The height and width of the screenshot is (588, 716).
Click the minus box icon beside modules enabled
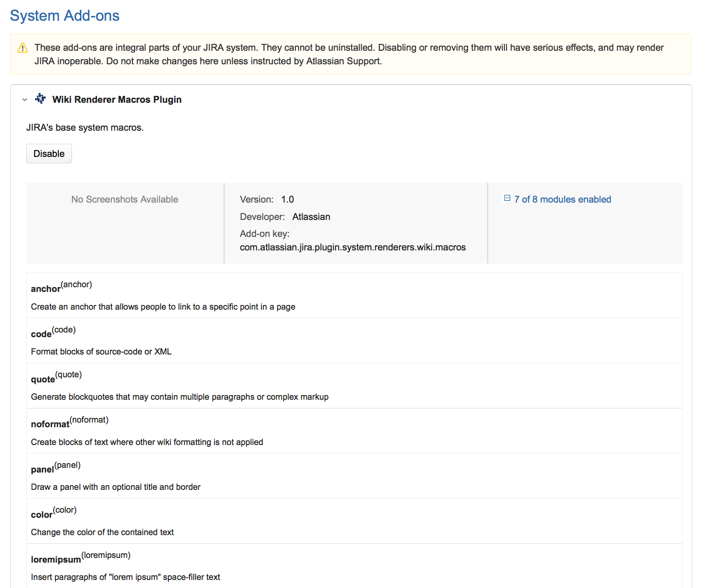point(507,198)
